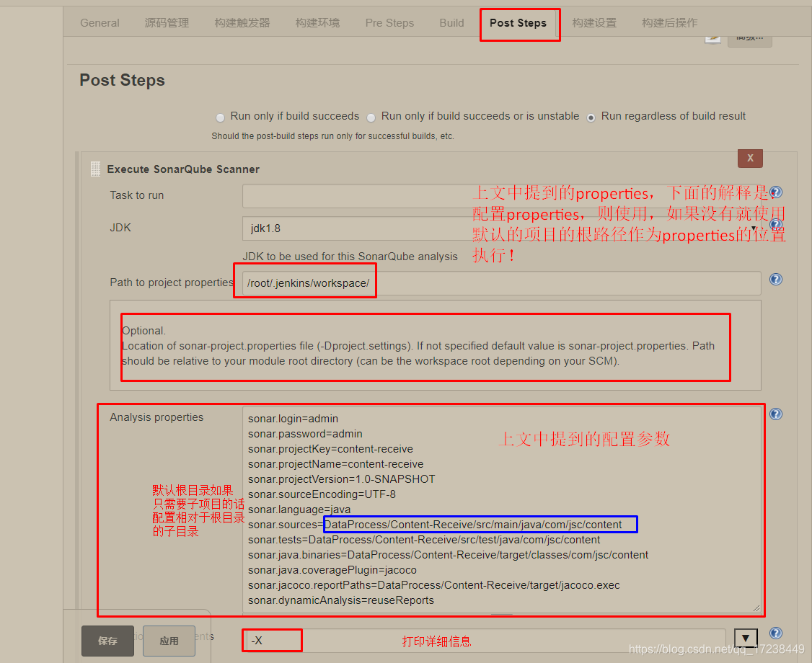Click the Execute SonarQube Scanner title

183,169
